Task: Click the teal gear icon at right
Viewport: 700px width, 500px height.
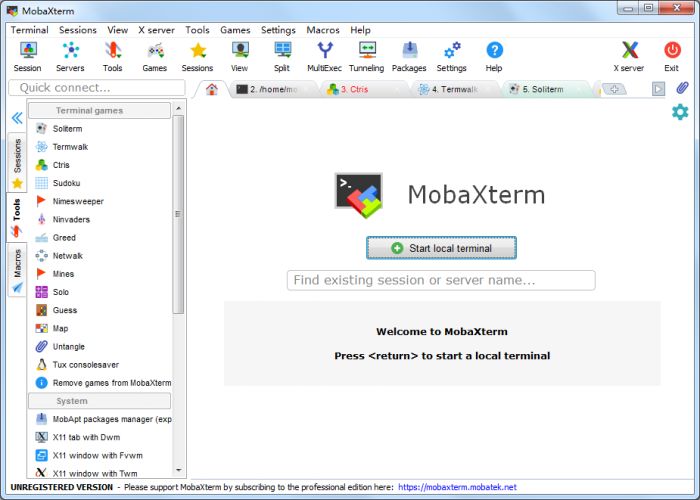Action: point(680,112)
